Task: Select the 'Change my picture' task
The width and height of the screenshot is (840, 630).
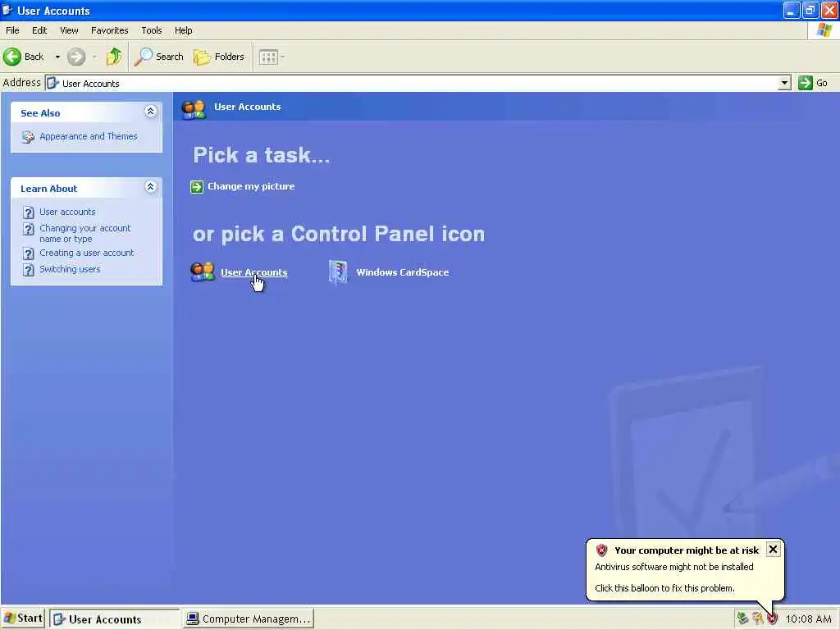Action: tap(251, 186)
